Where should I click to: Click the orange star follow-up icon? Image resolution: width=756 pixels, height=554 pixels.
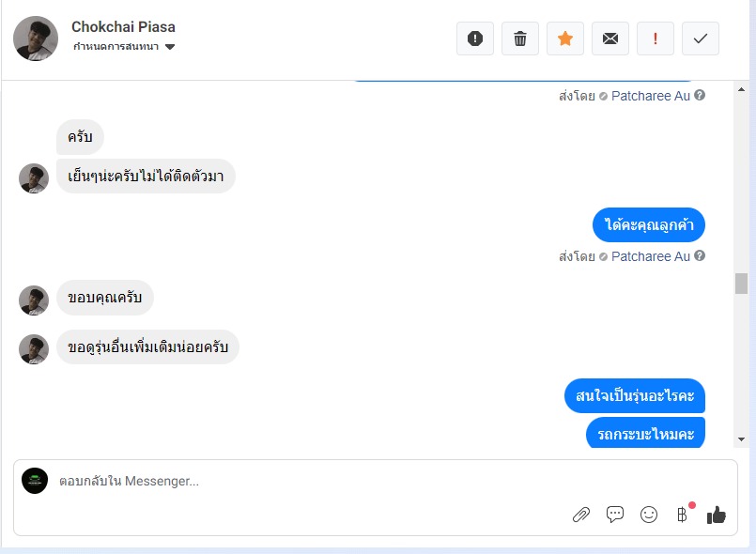coord(565,38)
